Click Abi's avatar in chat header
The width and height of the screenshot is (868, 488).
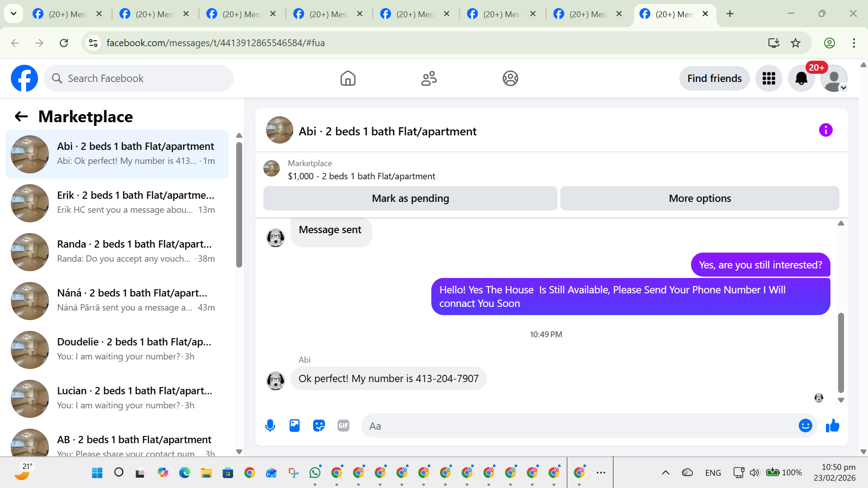(279, 130)
